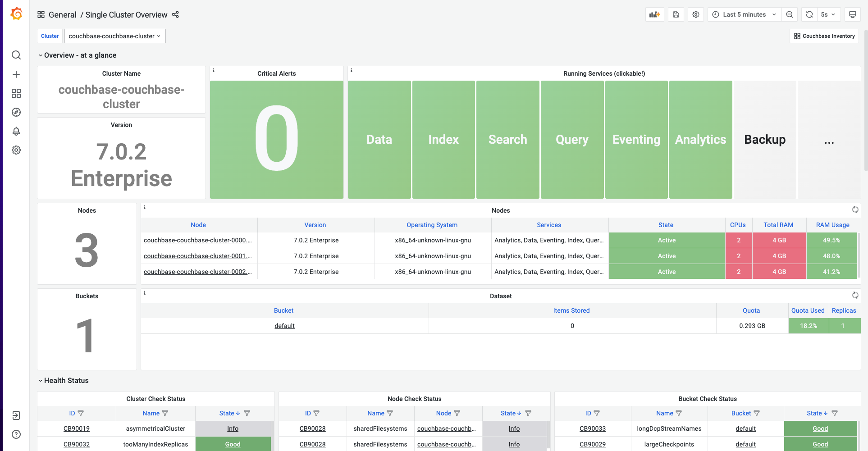
Task: Open the Dashboards grid icon in sidebar
Action: click(x=16, y=93)
